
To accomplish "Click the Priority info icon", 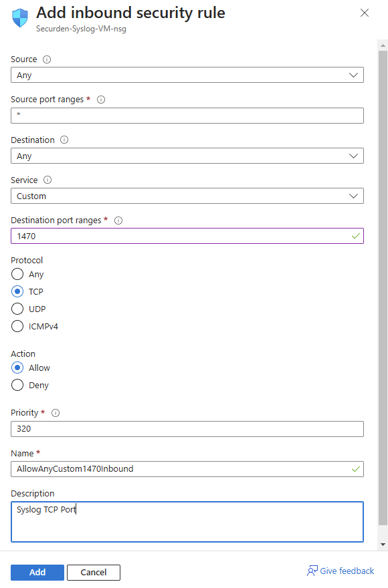I will tap(56, 413).
